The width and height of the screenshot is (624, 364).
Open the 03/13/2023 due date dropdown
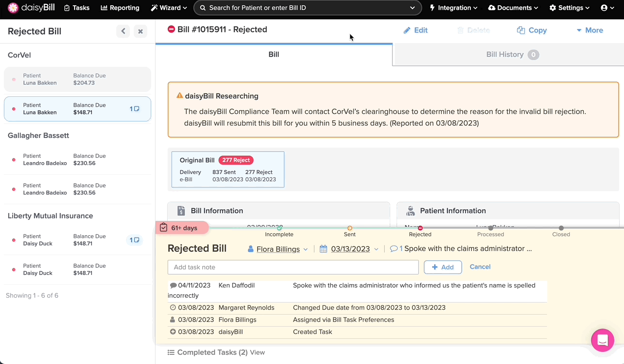pyautogui.click(x=350, y=249)
